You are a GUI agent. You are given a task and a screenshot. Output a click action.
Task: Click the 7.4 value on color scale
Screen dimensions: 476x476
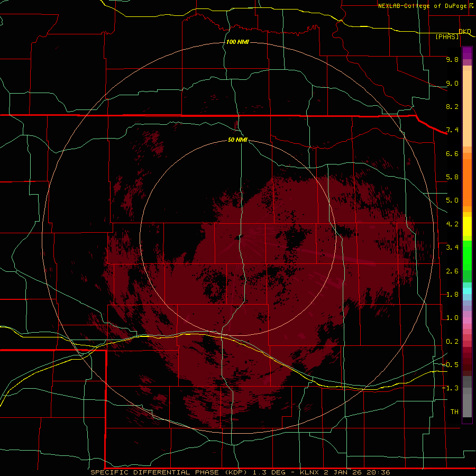click(x=452, y=130)
